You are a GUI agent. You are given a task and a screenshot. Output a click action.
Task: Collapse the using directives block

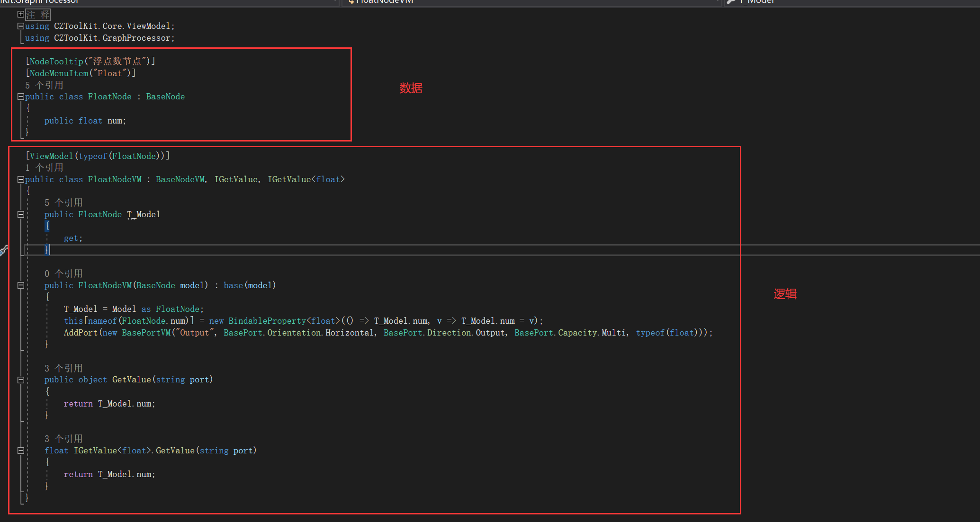tap(20, 26)
